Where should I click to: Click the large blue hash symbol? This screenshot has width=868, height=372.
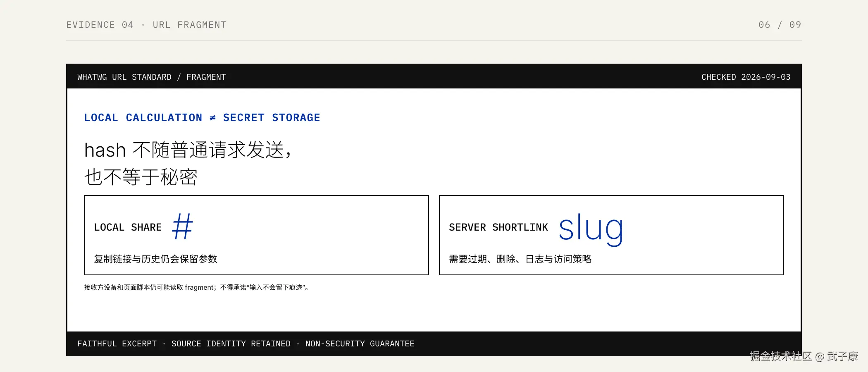[182, 227]
